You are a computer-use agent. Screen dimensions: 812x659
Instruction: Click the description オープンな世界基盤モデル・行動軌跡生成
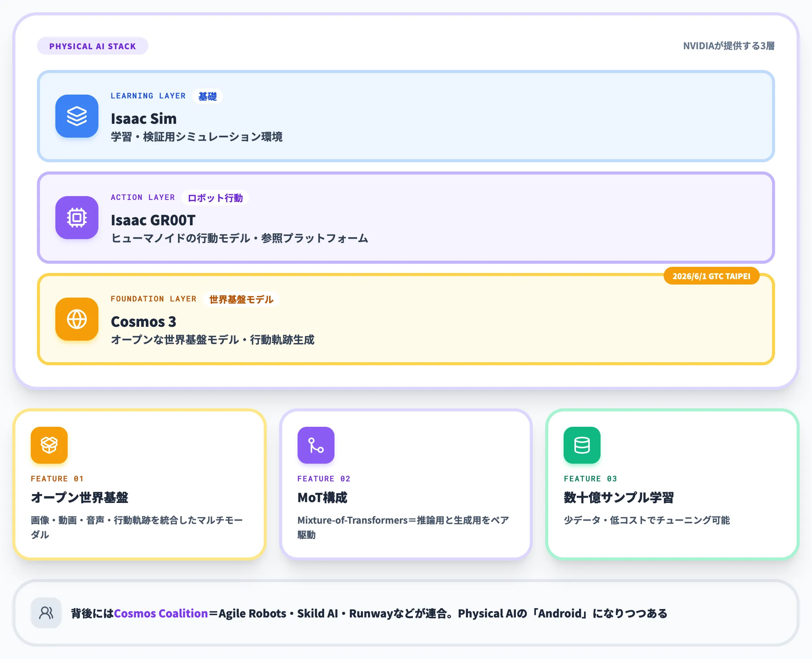click(x=213, y=339)
